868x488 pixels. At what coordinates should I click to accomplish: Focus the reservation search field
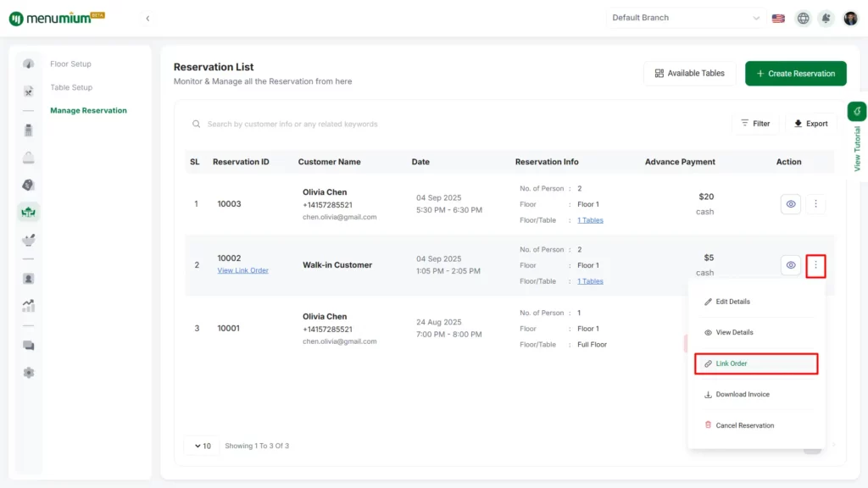tap(454, 124)
